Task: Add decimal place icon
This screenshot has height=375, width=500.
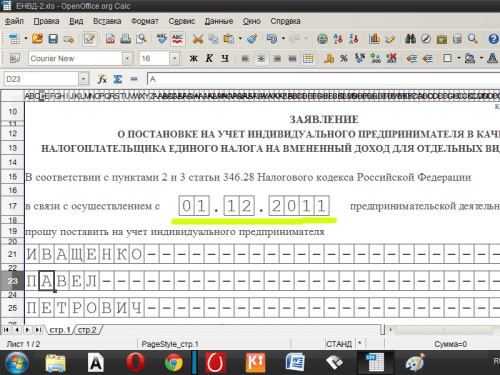Action: click(x=375, y=59)
